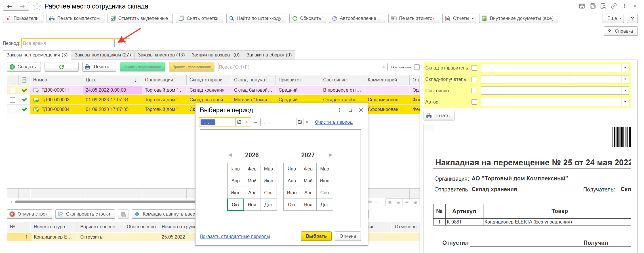This screenshot has width=644, height=253.
Task: Click the Выбрать button
Action: pyautogui.click(x=316, y=236)
